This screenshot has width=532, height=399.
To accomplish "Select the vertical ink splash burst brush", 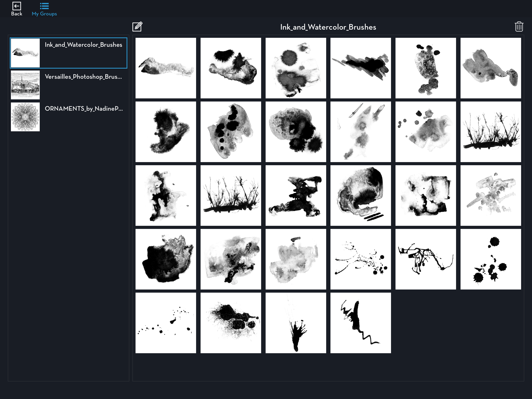I will pyautogui.click(x=296, y=323).
